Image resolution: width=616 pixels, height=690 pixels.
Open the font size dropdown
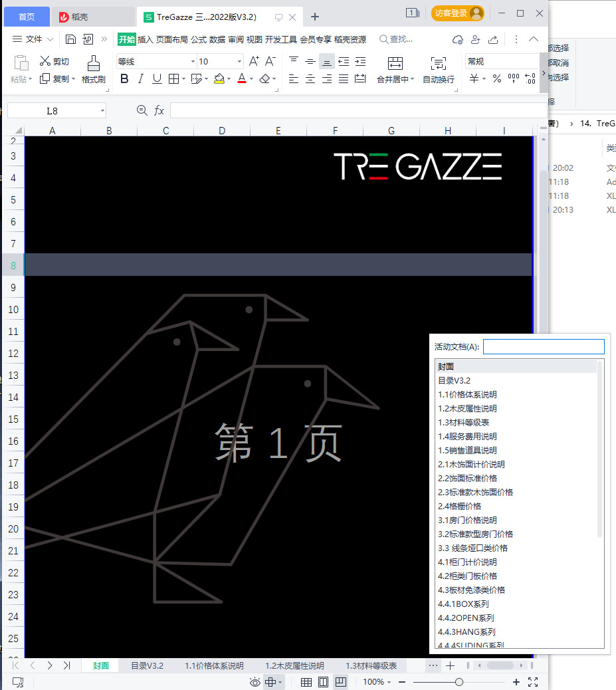point(239,62)
